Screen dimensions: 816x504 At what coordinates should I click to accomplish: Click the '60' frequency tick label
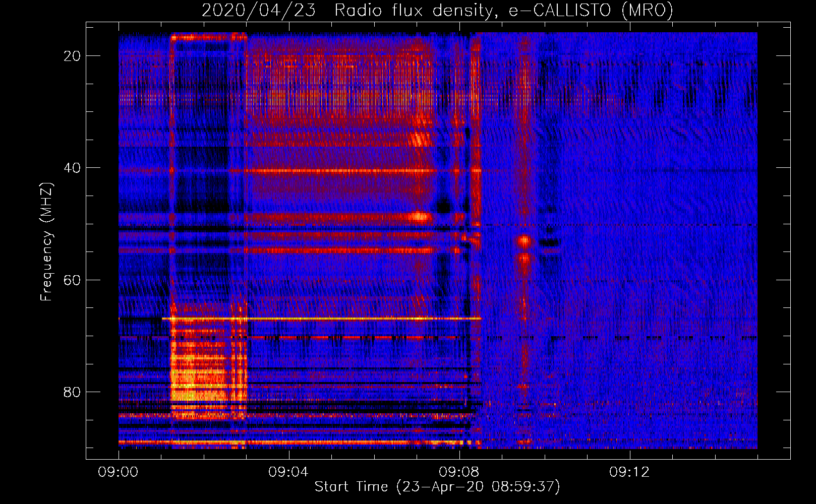pyautogui.click(x=73, y=280)
